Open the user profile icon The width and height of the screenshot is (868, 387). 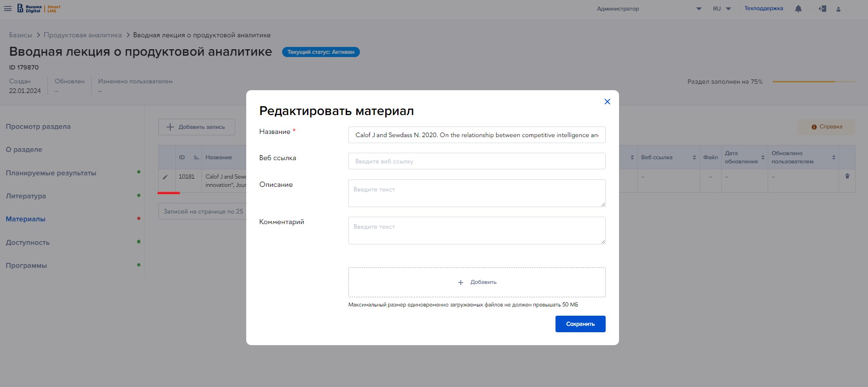[839, 9]
